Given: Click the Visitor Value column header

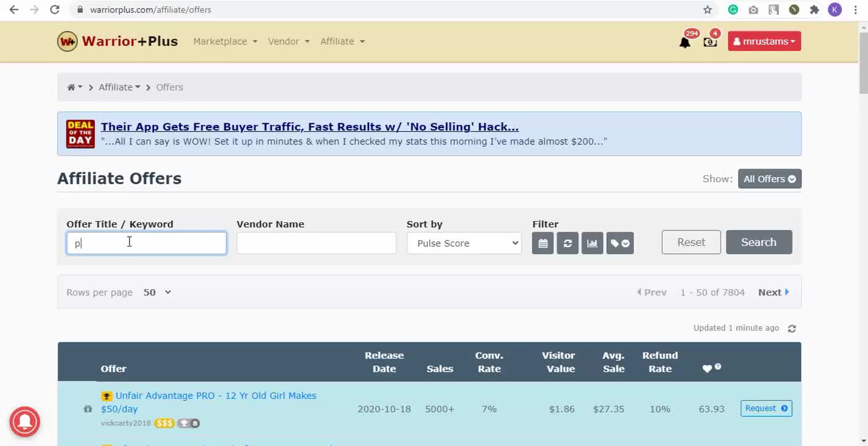Looking at the screenshot, I should click(x=558, y=362).
